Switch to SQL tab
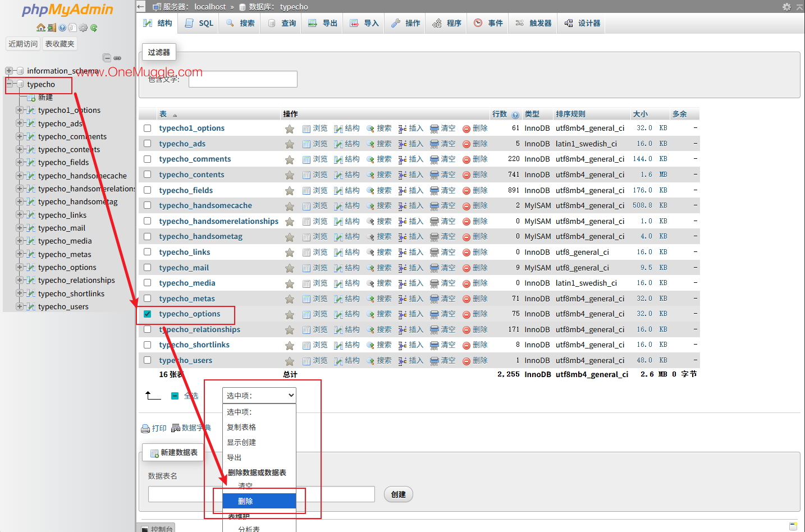The image size is (805, 532). click(200, 23)
